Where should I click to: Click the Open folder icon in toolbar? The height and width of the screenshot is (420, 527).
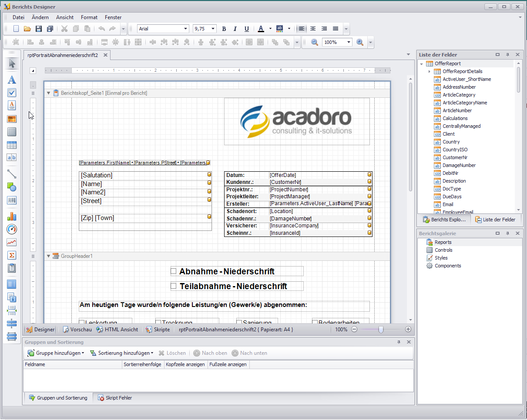click(x=27, y=29)
